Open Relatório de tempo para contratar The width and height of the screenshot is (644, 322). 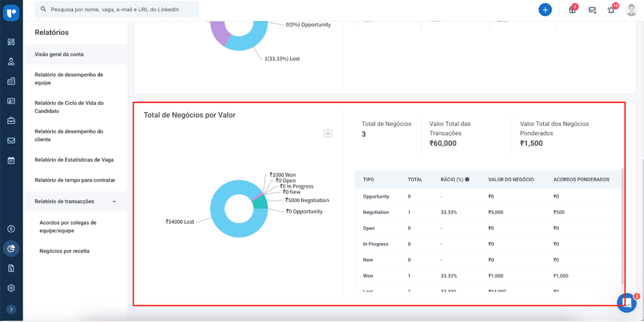click(x=75, y=180)
